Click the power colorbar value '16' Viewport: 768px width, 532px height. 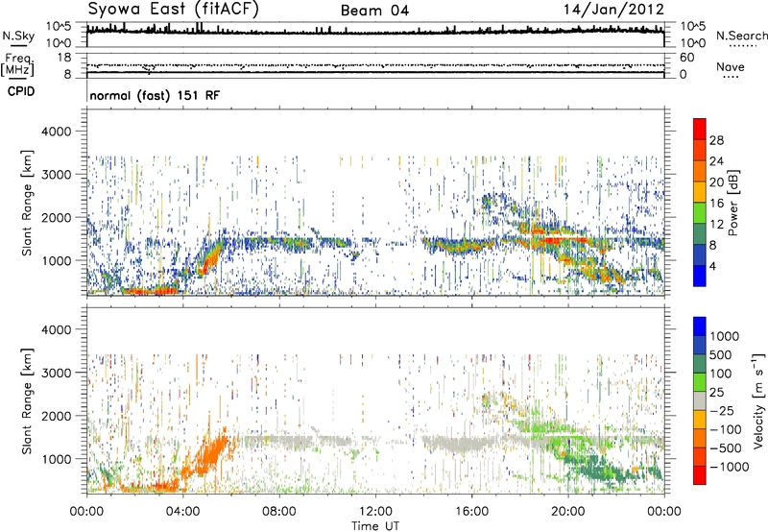coord(716,204)
